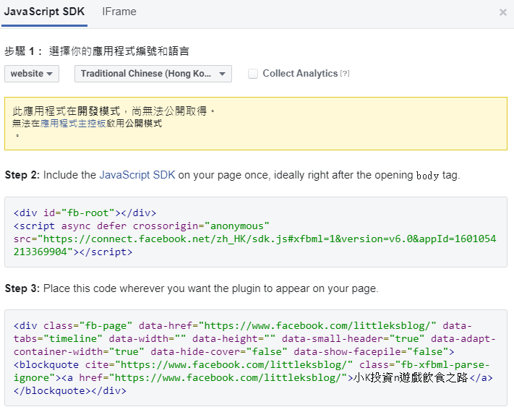
Task: Click the Step 2 instruction text
Action: coord(232,175)
